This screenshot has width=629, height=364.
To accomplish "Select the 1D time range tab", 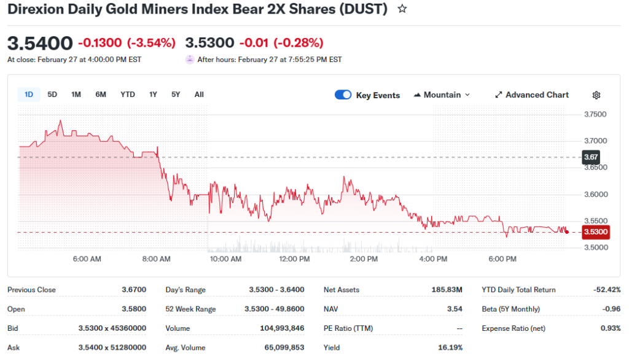I will point(28,95).
